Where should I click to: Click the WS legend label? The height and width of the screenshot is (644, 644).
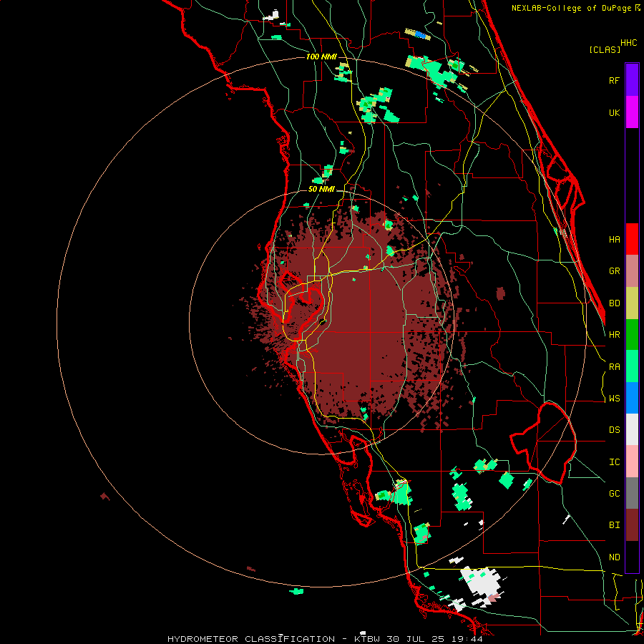614,399
